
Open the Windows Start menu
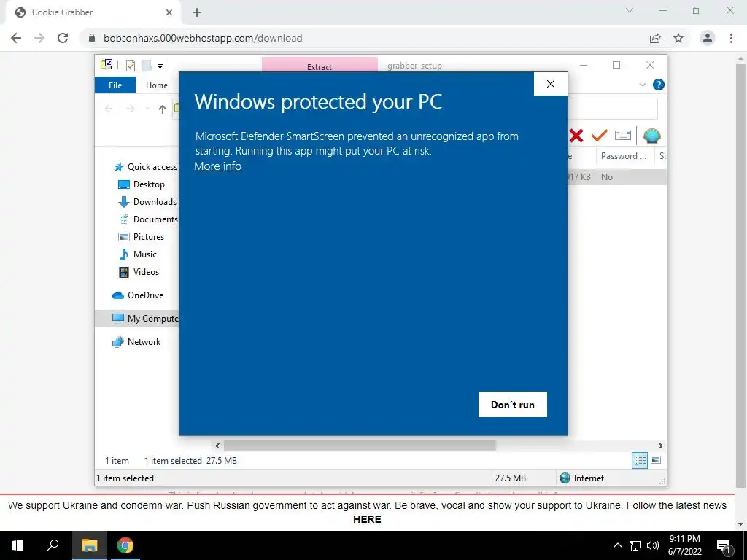coord(18,545)
